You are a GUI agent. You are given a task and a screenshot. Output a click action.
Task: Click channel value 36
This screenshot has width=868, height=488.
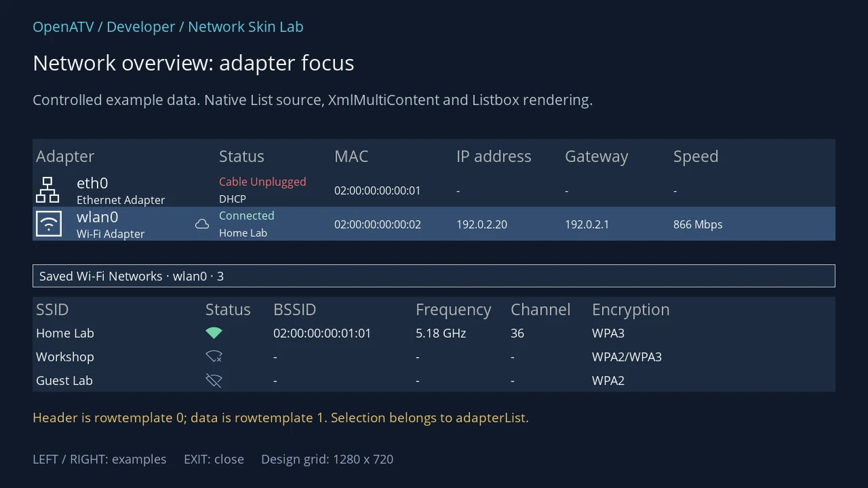[x=517, y=333]
